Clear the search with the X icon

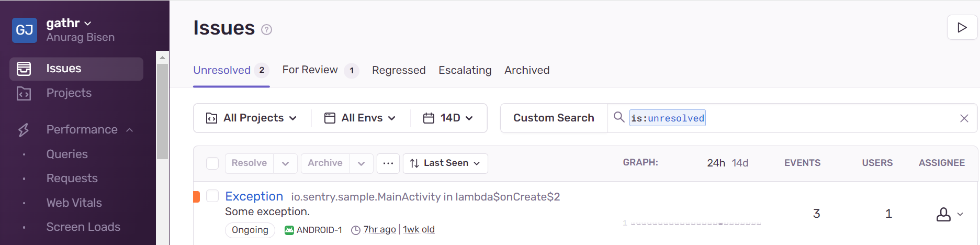coord(964,118)
